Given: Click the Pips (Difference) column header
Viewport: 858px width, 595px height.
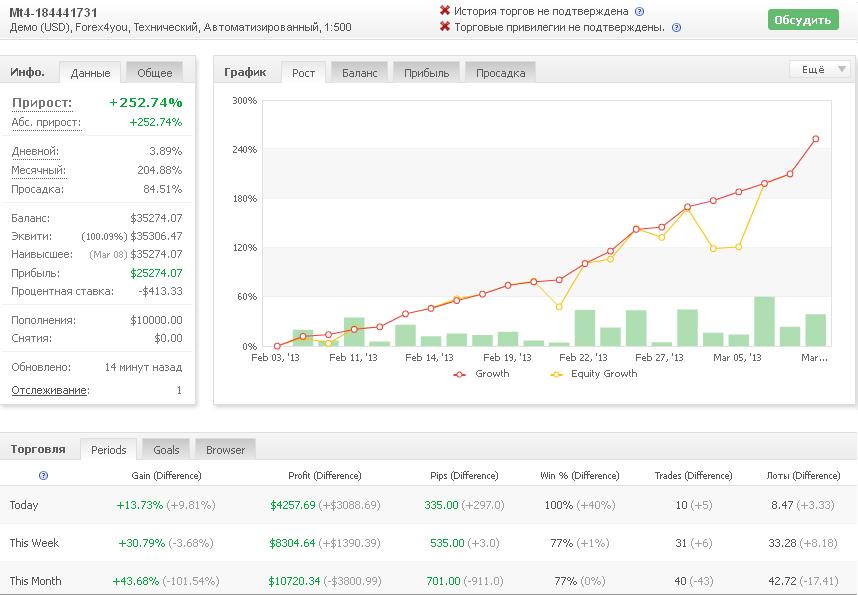Looking at the screenshot, I should tap(464, 476).
